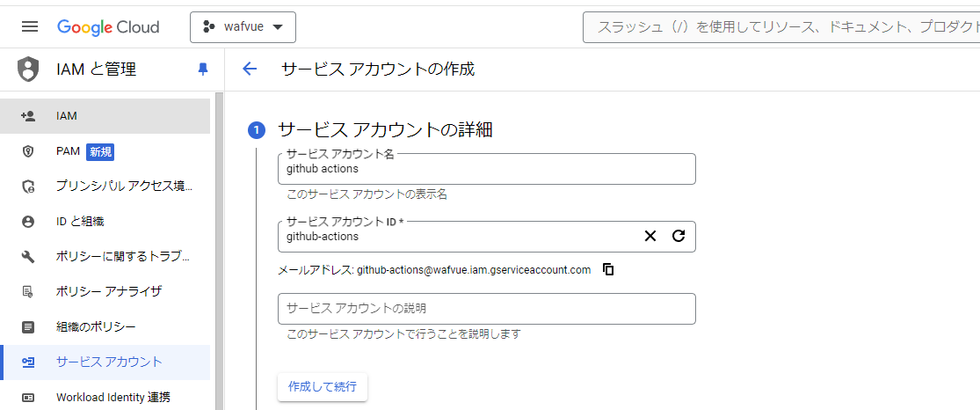Toggle the pin icon beside IAM と管理
Image resolution: width=980 pixels, height=410 pixels.
pos(202,69)
